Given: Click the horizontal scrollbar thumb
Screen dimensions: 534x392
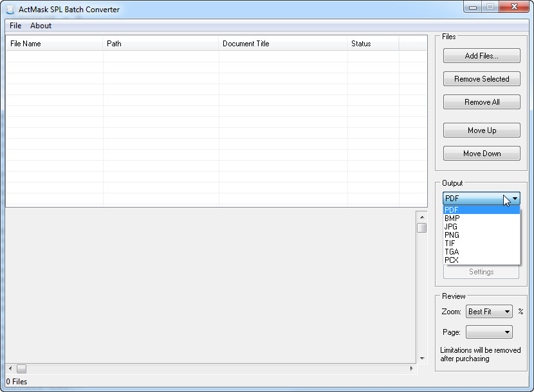Looking at the screenshot, I should click(21, 368).
